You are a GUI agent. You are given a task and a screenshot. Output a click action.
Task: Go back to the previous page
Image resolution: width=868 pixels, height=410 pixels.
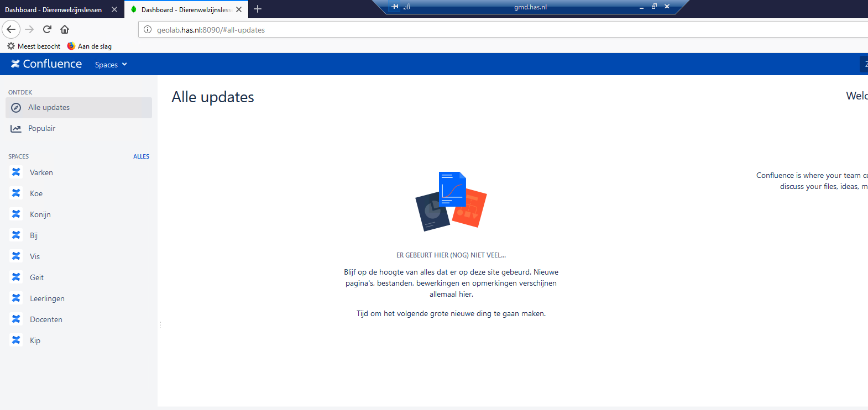tap(11, 29)
